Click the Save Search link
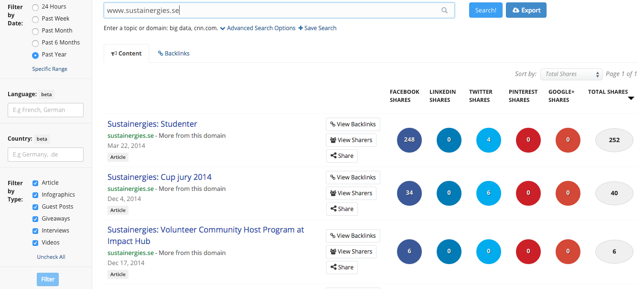The width and height of the screenshot is (644, 289). (x=318, y=28)
